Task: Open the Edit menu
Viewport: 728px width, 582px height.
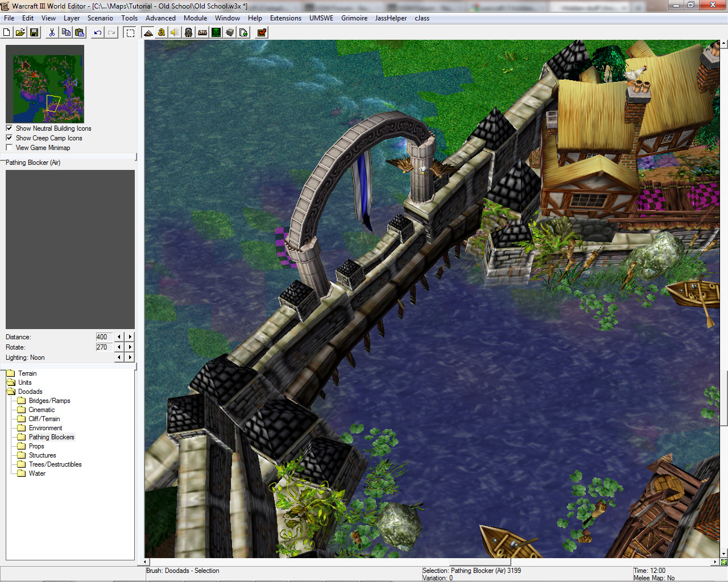Action: [x=28, y=18]
